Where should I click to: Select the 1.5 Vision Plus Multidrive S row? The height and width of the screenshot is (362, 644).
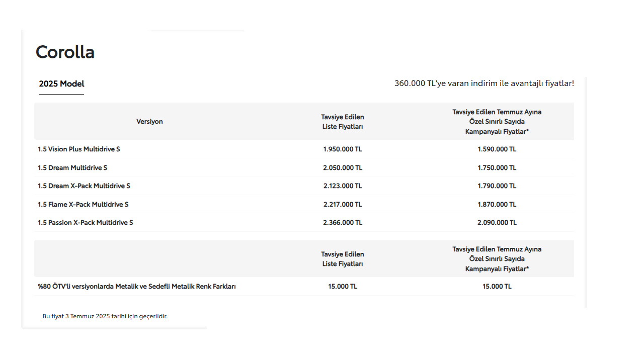click(x=304, y=149)
